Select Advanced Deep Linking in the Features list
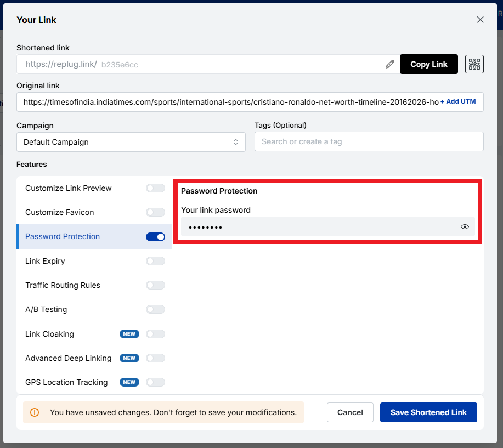 68,358
